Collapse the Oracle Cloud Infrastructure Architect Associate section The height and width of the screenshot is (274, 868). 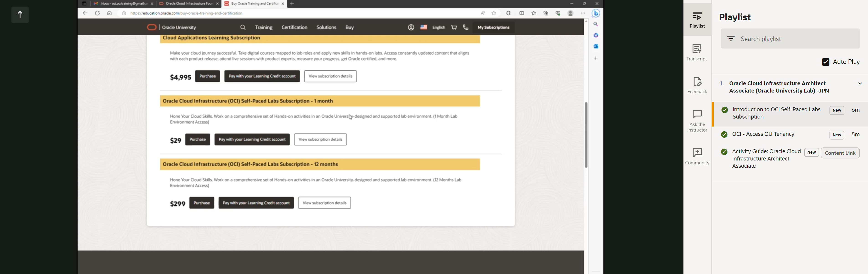pyautogui.click(x=860, y=84)
